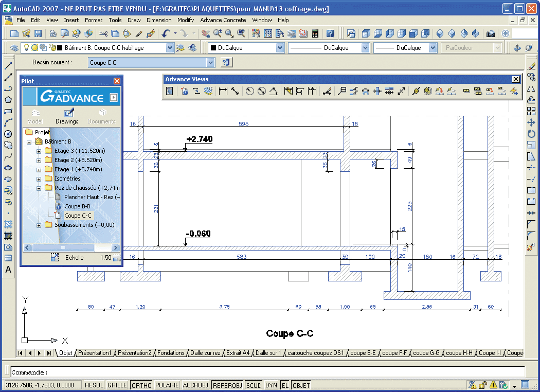Viewport: 540px width, 392px height.
Task: Click the Multiline Text tool icon
Action: [x=8, y=270]
